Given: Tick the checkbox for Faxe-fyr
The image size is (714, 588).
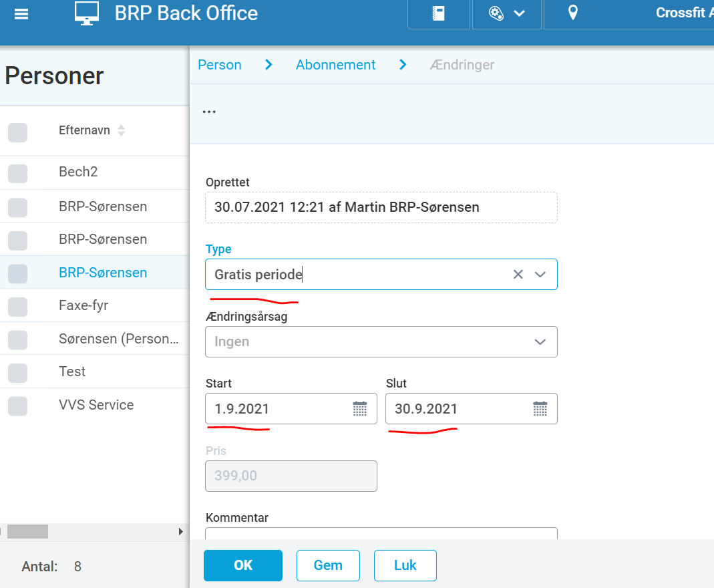Looking at the screenshot, I should [x=18, y=307].
